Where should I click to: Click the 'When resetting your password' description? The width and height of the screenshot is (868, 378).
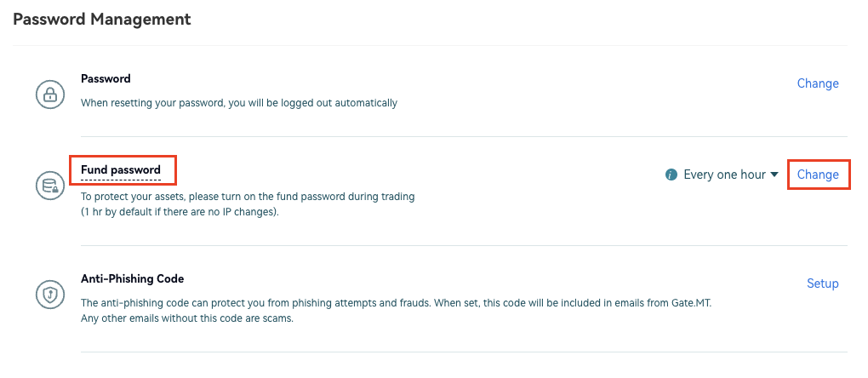coord(238,103)
